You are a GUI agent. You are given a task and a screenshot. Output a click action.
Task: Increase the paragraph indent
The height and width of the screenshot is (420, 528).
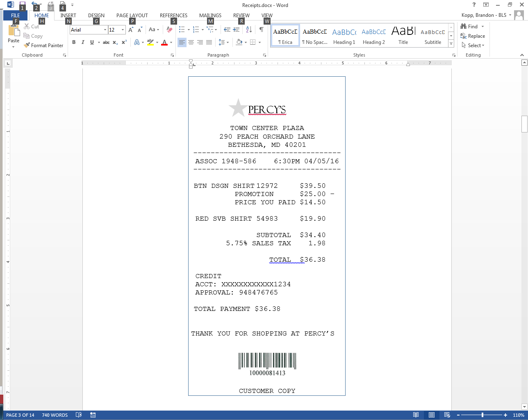point(236,30)
